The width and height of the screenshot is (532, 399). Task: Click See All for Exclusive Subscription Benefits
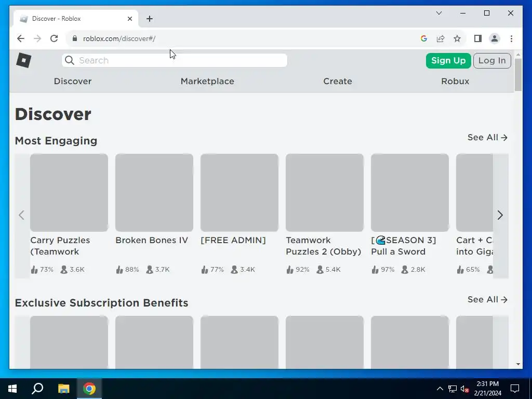(x=487, y=300)
